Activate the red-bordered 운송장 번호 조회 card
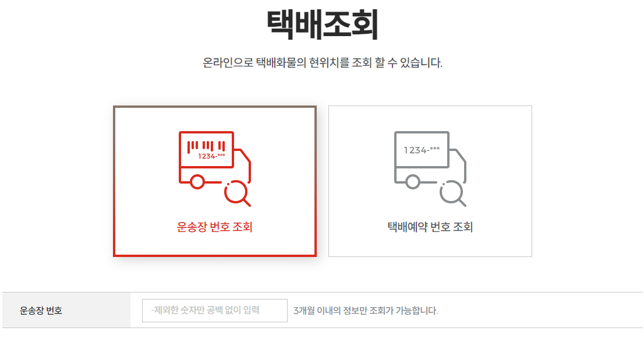This screenshot has width=644, height=338. [215, 181]
